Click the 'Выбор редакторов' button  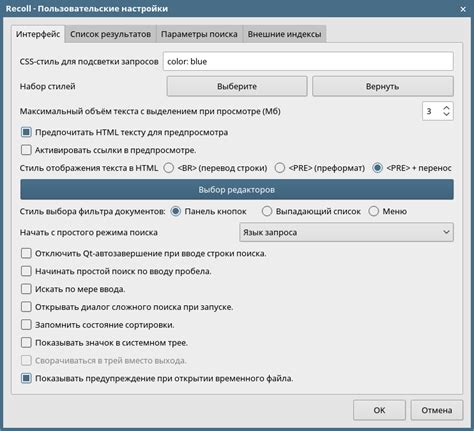237,190
